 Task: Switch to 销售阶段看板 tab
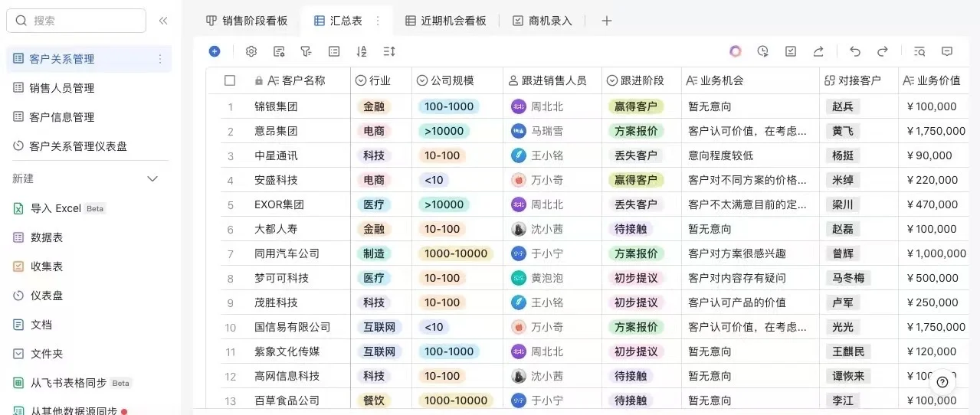pyautogui.click(x=247, y=21)
